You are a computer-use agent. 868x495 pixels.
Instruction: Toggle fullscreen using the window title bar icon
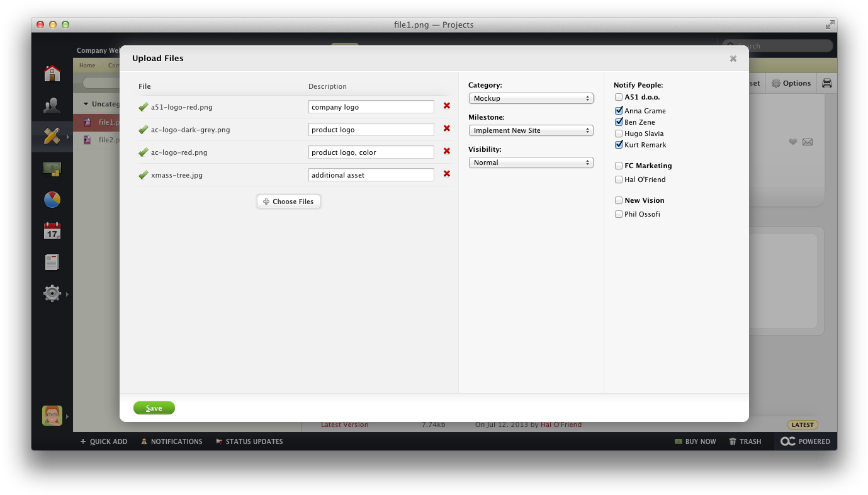coord(830,25)
